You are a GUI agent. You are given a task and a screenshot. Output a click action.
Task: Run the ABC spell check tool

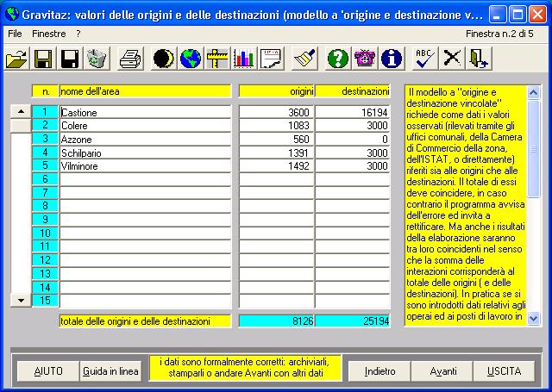click(x=424, y=59)
